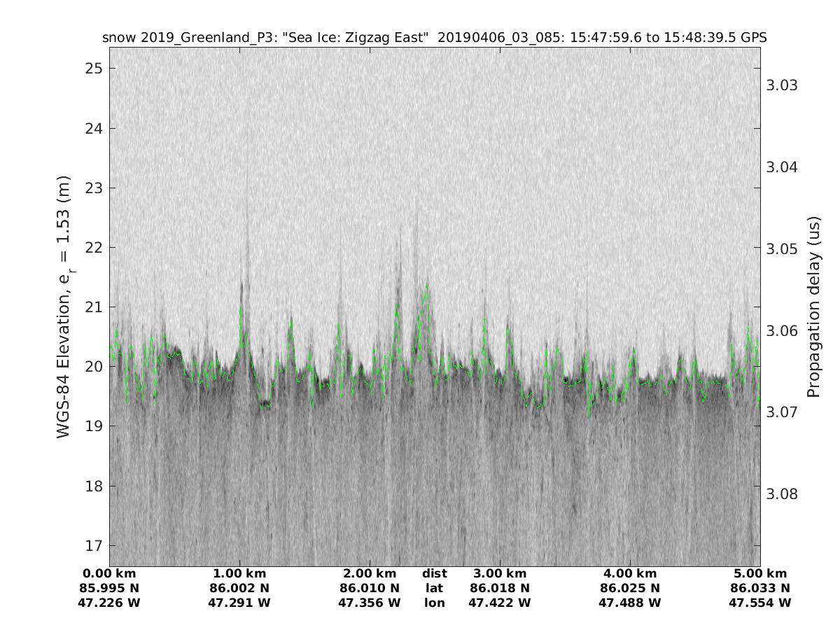Click the 3.03 propagation delay tick

(783, 85)
